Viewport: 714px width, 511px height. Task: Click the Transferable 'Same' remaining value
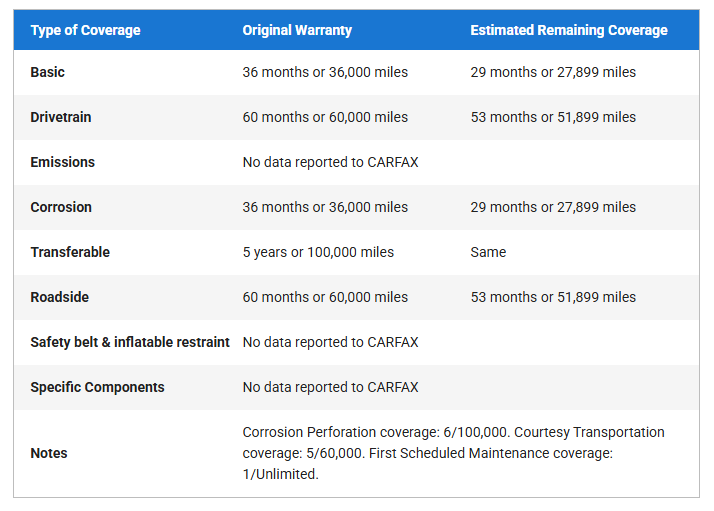pos(488,252)
